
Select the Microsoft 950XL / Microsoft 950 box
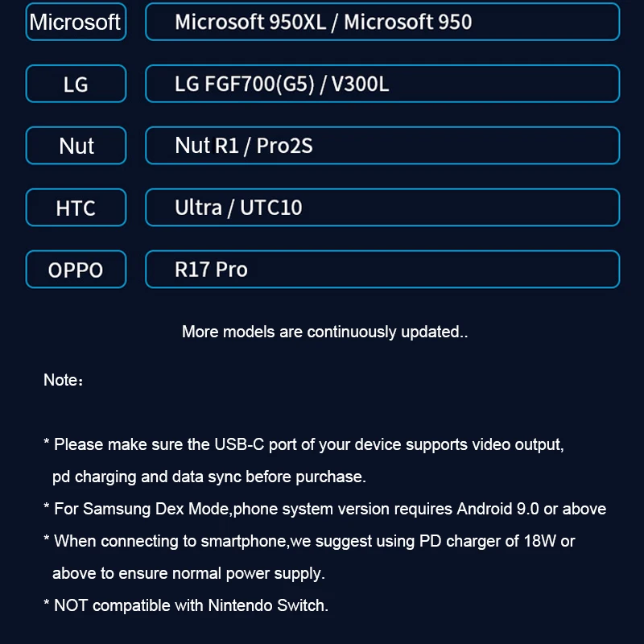382,22
